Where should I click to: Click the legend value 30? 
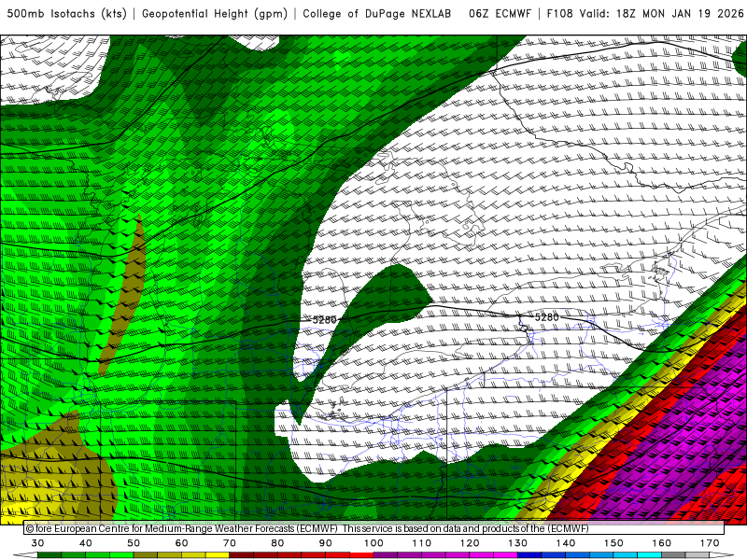click(x=37, y=543)
